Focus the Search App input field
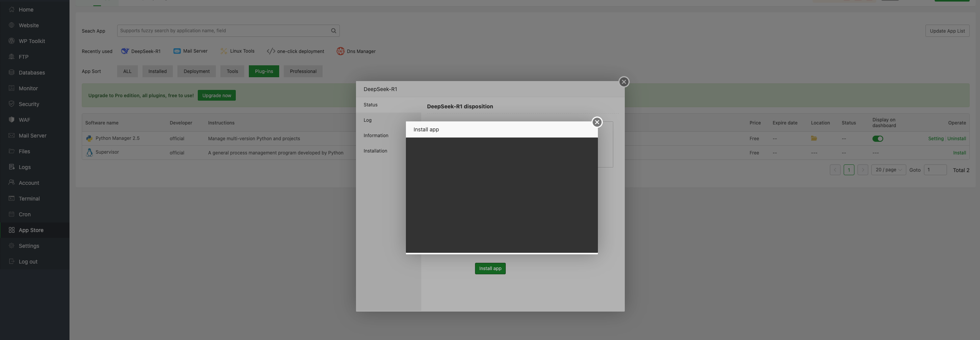 click(228, 31)
